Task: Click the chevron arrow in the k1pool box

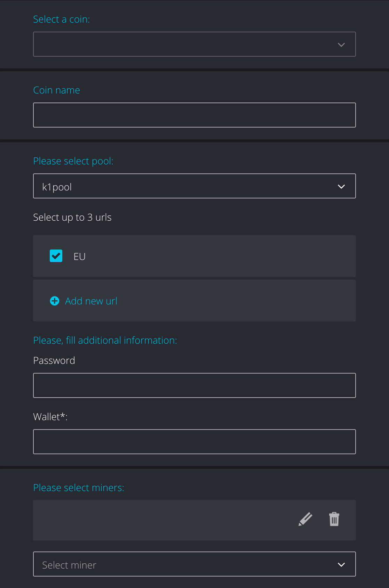Action: coord(341,187)
